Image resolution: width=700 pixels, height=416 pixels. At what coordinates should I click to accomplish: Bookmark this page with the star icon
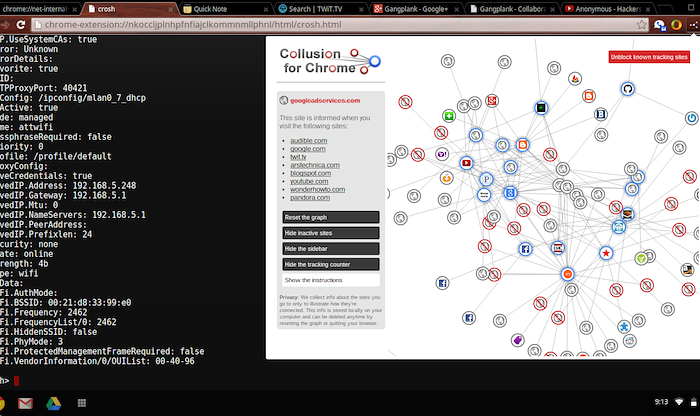pyautogui.click(x=642, y=25)
